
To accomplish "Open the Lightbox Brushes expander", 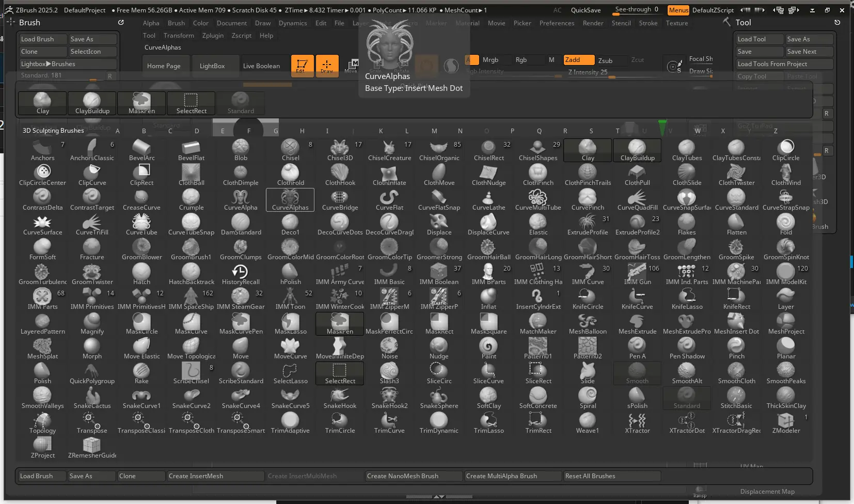I will (x=68, y=64).
